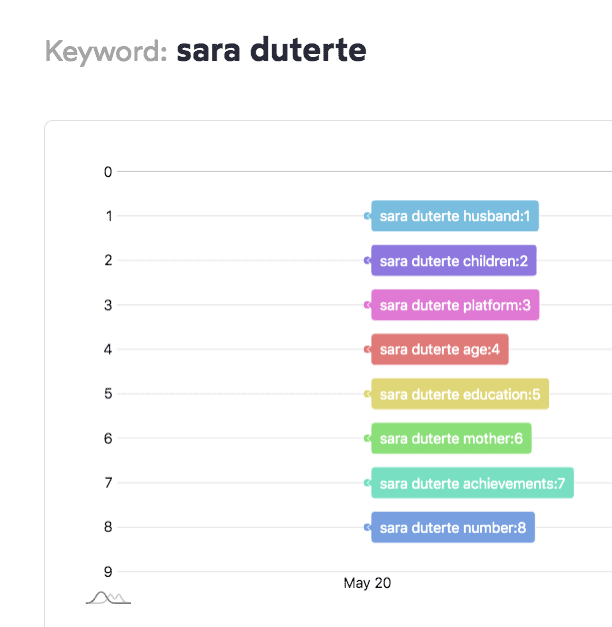The height and width of the screenshot is (627, 612).
Task: Click the blue data point at rank 8
Action: 368,527
